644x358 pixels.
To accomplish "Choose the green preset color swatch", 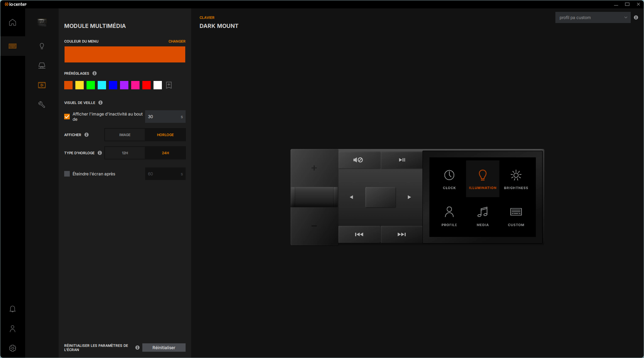I will pyautogui.click(x=91, y=85).
